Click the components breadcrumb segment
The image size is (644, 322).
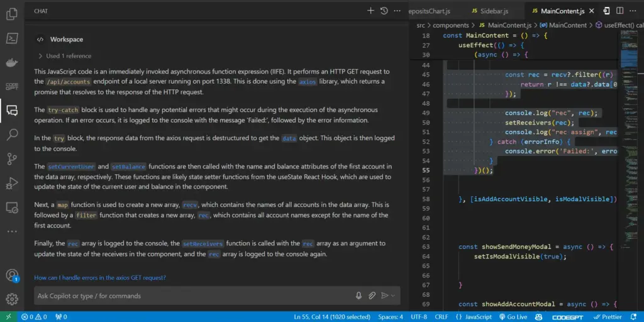point(450,25)
